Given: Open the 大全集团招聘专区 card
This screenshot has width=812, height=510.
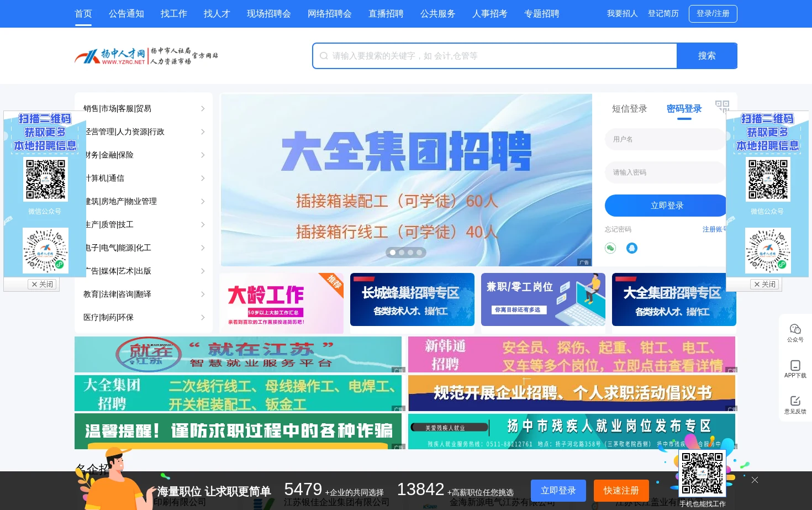Looking at the screenshot, I should tap(674, 299).
